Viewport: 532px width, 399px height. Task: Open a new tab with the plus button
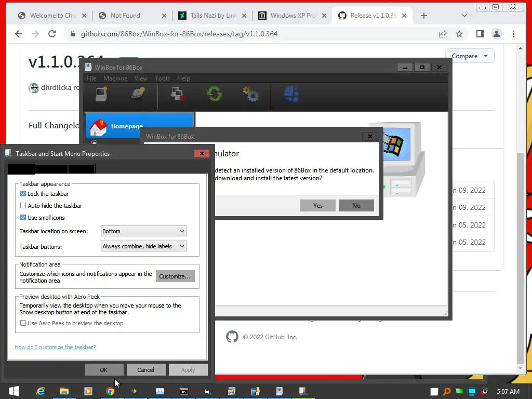[x=424, y=16]
